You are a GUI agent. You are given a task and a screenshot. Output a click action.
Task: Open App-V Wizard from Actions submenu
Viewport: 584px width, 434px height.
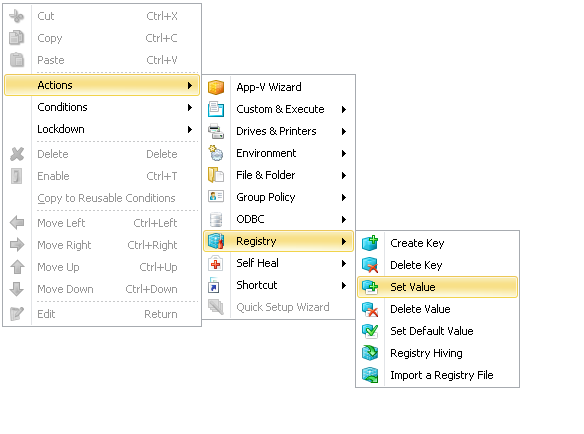click(x=279, y=87)
